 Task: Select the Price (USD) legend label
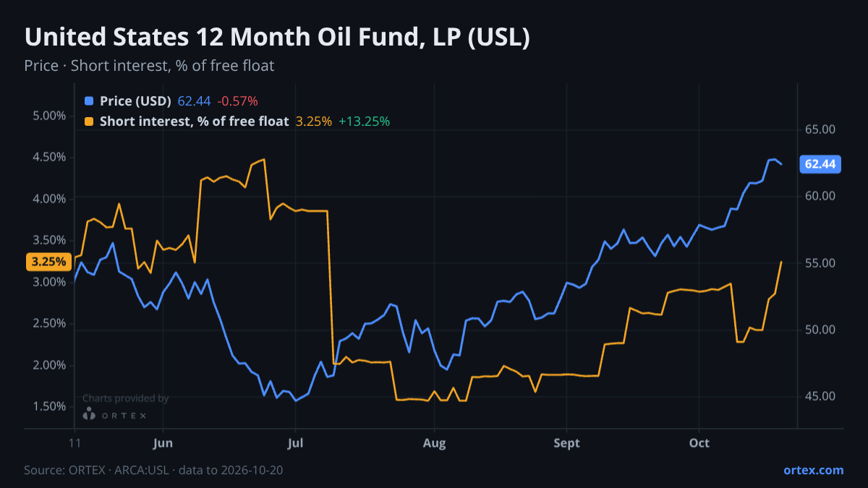click(x=135, y=101)
